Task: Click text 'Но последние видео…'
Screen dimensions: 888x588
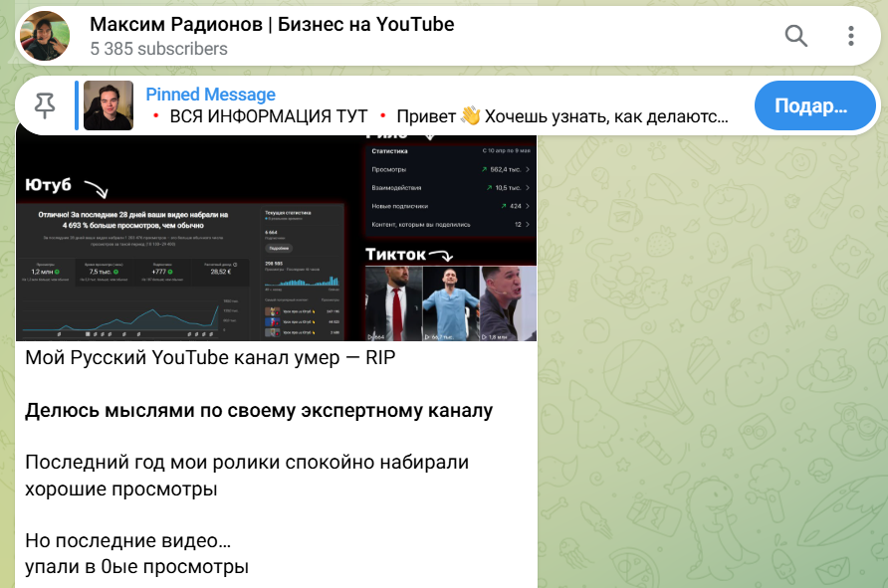Action: pos(128,541)
